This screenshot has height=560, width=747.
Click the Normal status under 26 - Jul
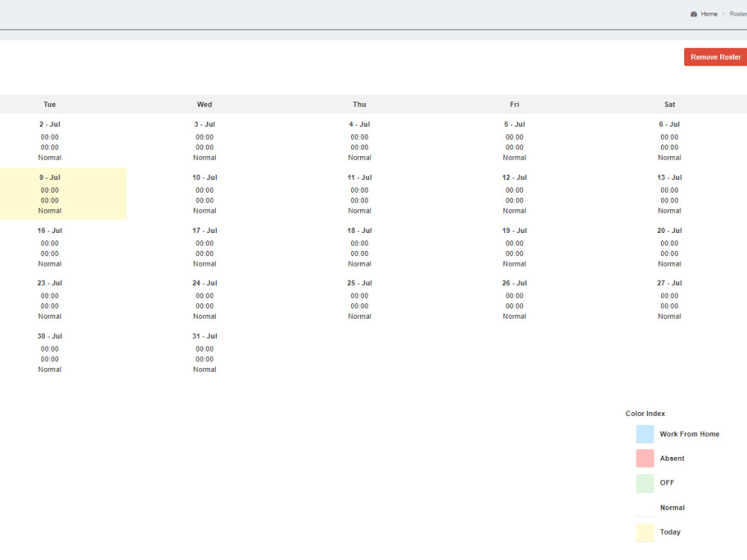[x=515, y=316]
